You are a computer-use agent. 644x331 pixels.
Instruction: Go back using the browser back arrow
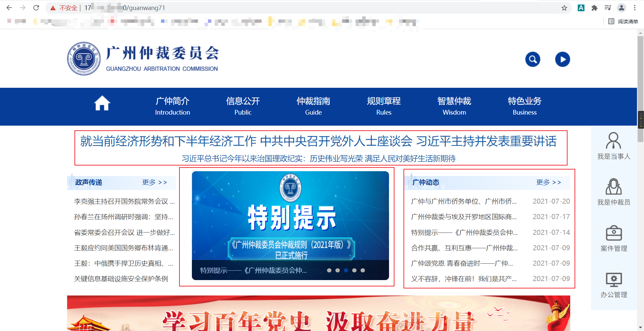click(9, 8)
